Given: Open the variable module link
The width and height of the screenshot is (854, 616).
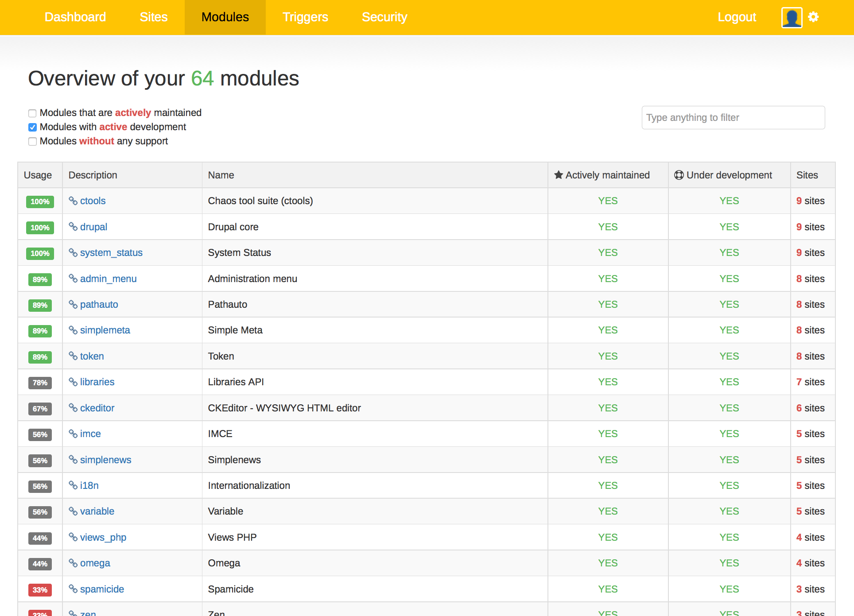Looking at the screenshot, I should (97, 511).
